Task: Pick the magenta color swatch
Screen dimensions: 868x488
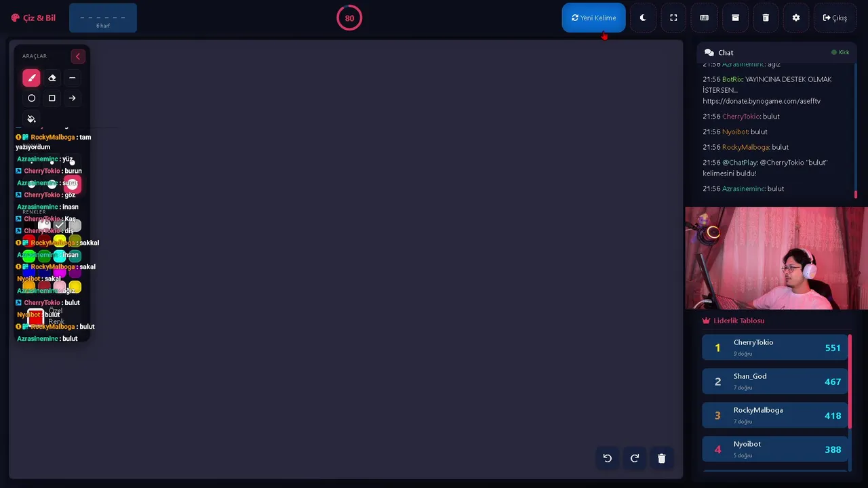Action: 60,272
